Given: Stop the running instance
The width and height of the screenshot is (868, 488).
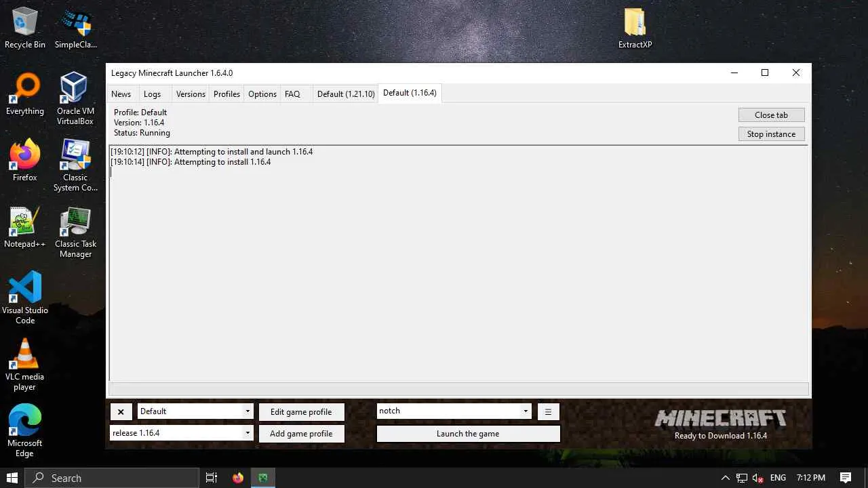Looking at the screenshot, I should [771, 134].
